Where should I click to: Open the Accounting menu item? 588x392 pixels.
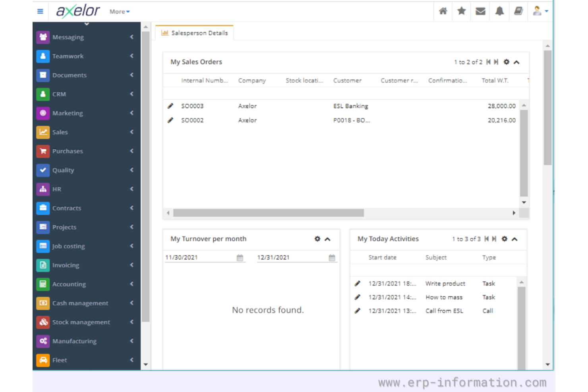(86, 284)
